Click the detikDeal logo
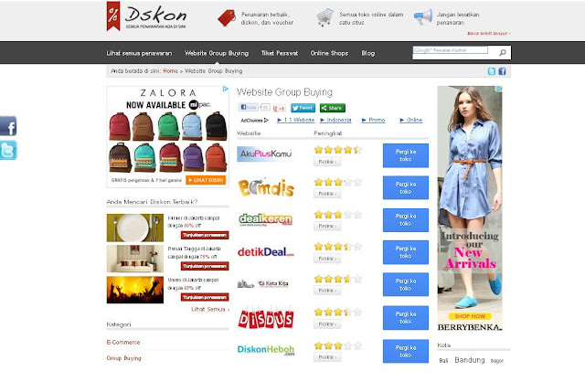The image size is (585, 392). coord(266,252)
